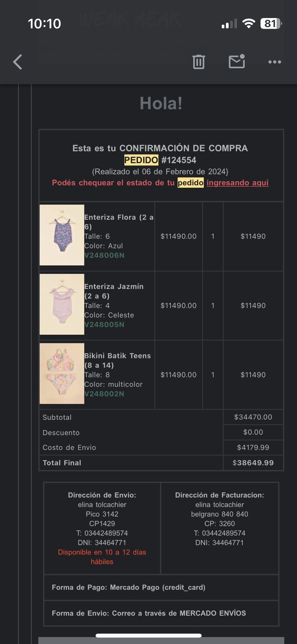This screenshot has height=644, width=297.
Task: Tap the back arrow icon
Action: pyautogui.click(x=18, y=62)
